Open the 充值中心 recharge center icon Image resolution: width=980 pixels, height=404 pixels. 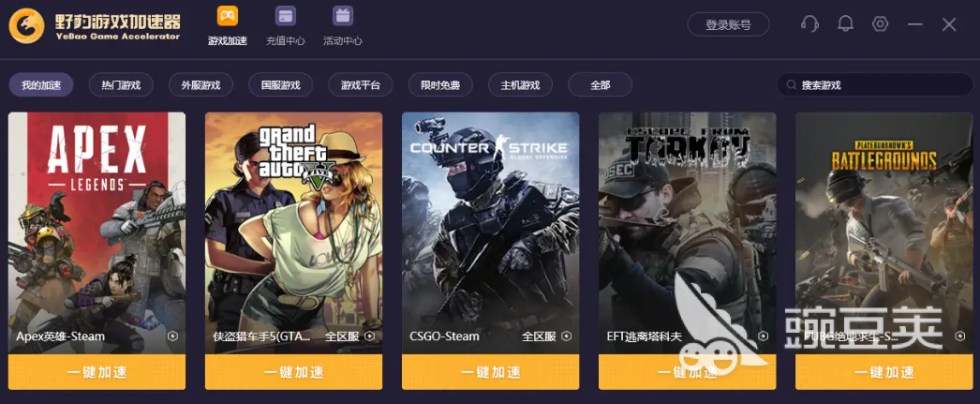tap(286, 25)
